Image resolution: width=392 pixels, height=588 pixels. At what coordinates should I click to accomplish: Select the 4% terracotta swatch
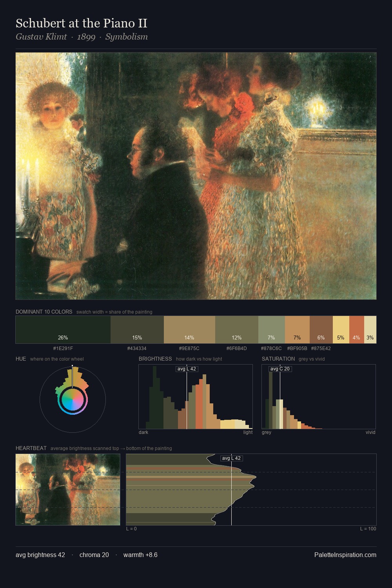[357, 330]
